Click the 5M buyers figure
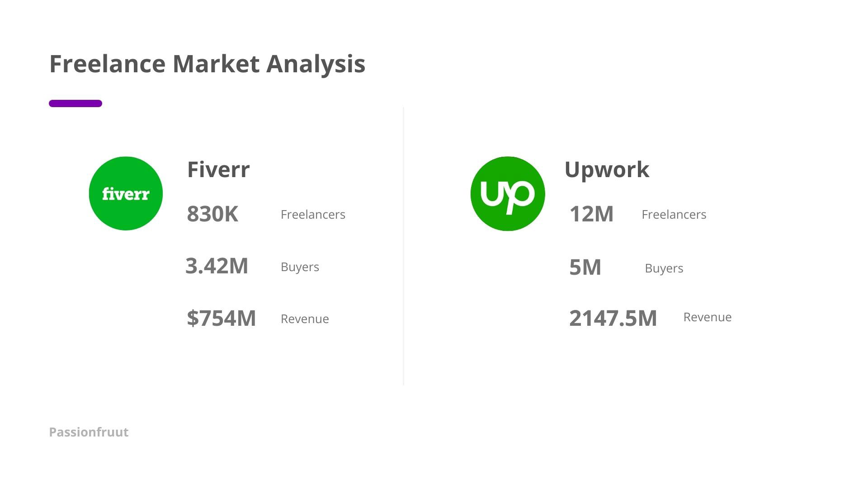 tap(585, 267)
